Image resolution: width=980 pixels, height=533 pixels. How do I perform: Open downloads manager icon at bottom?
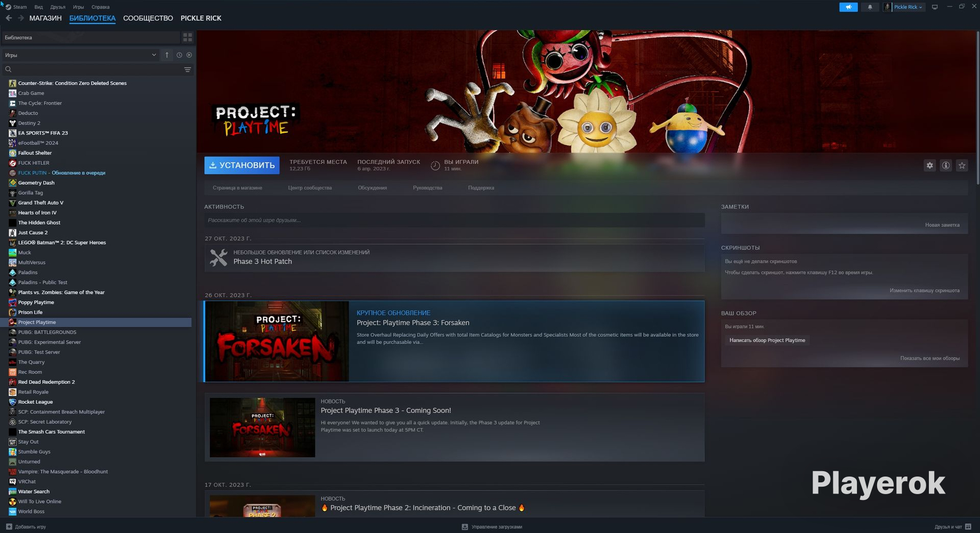(465, 527)
